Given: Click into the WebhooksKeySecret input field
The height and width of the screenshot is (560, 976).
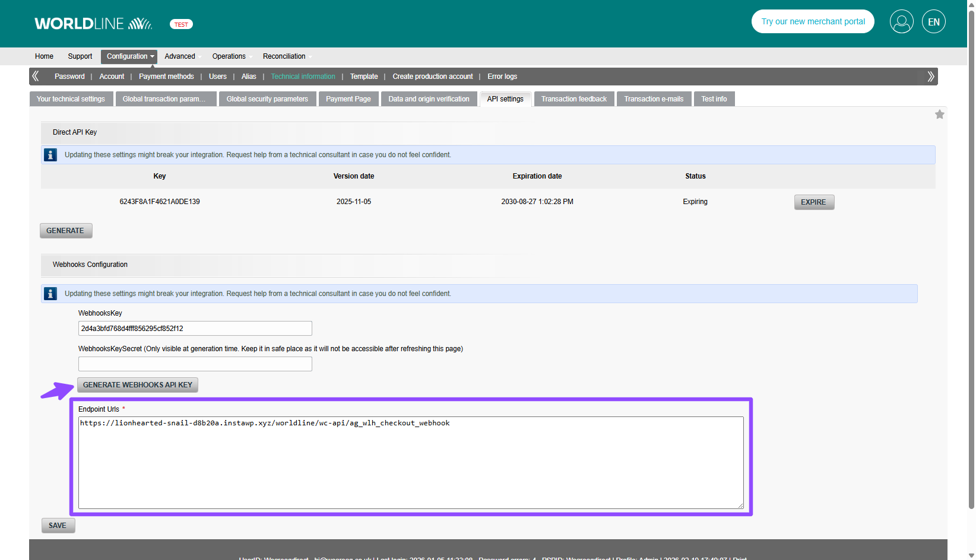Looking at the screenshot, I should (195, 364).
